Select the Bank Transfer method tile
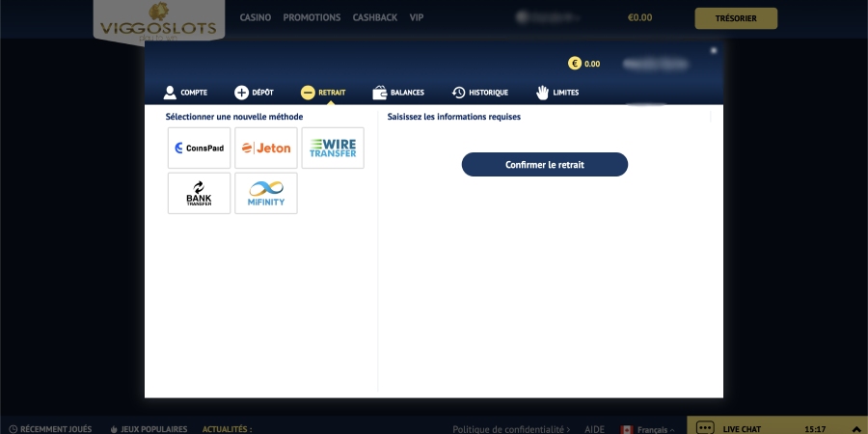This screenshot has height=434, width=868. coord(199,193)
